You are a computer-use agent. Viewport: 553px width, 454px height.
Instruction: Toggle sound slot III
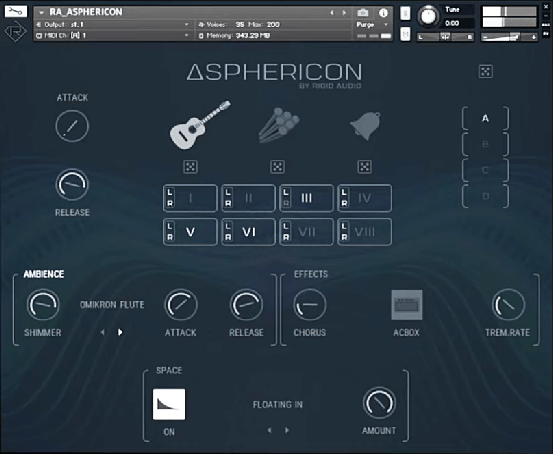pos(306,198)
